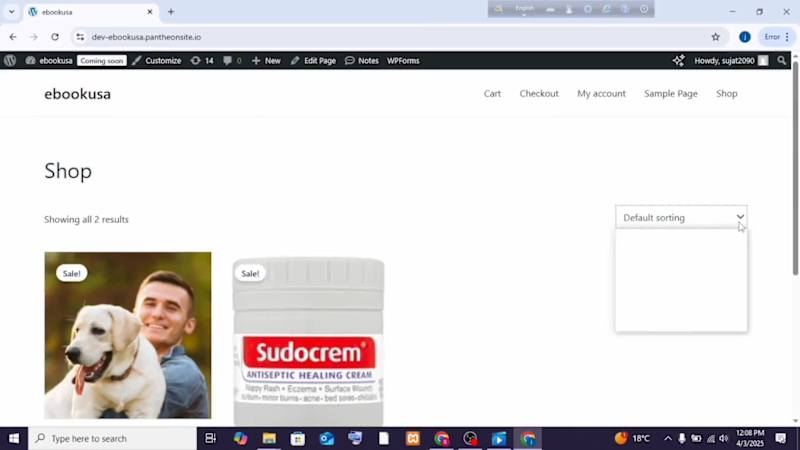Click Edit Page in admin bar
This screenshot has width=800, height=450.
tap(313, 60)
